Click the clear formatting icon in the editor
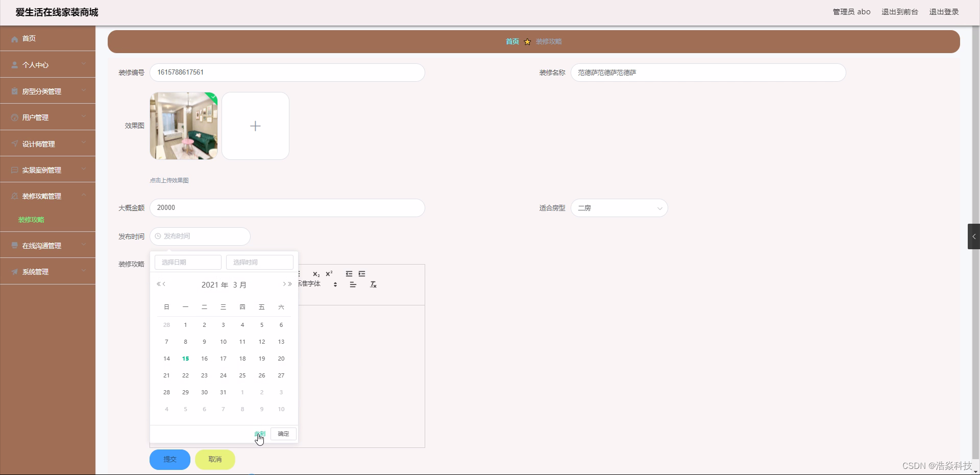Image resolution: width=980 pixels, height=475 pixels. (x=373, y=284)
